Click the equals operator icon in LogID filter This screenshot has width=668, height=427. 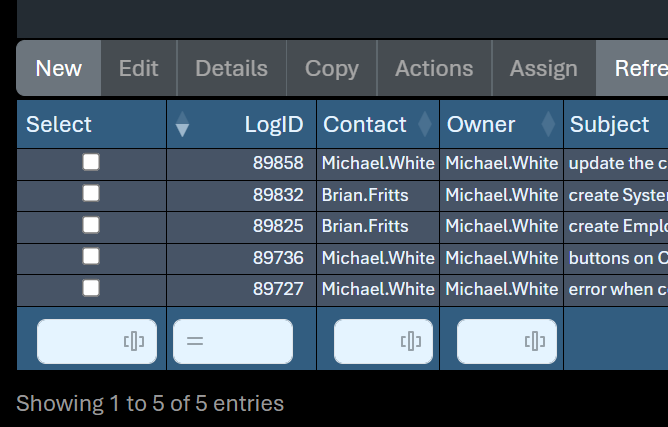195,342
